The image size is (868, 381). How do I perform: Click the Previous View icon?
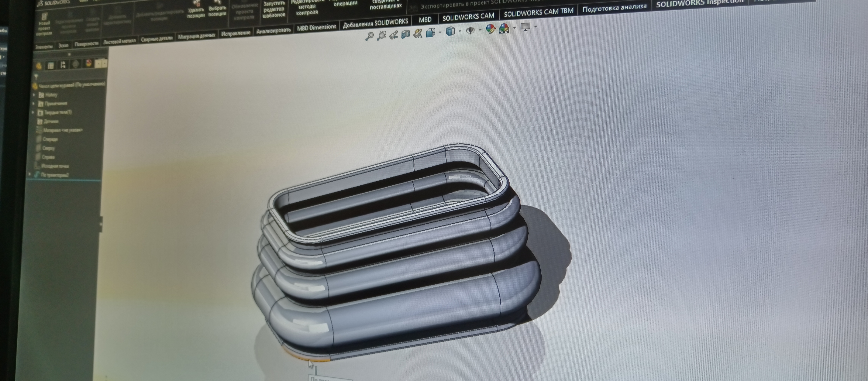(x=393, y=35)
